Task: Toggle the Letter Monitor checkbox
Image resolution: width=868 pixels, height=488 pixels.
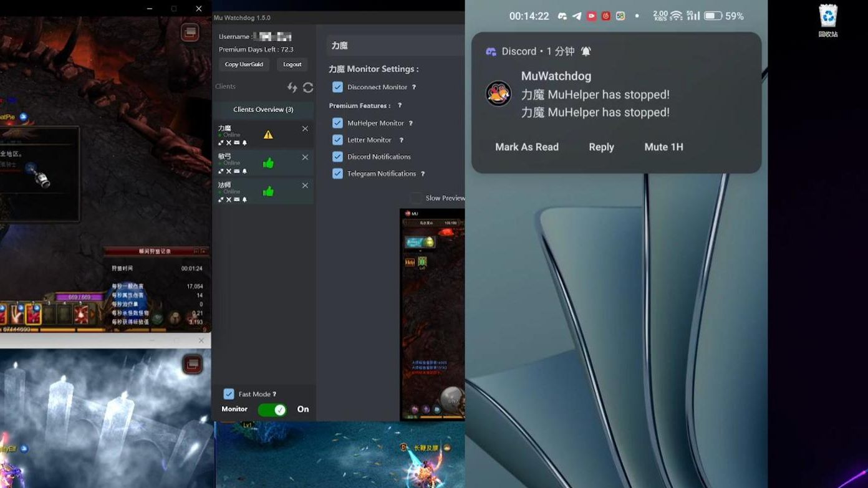Action: click(337, 140)
